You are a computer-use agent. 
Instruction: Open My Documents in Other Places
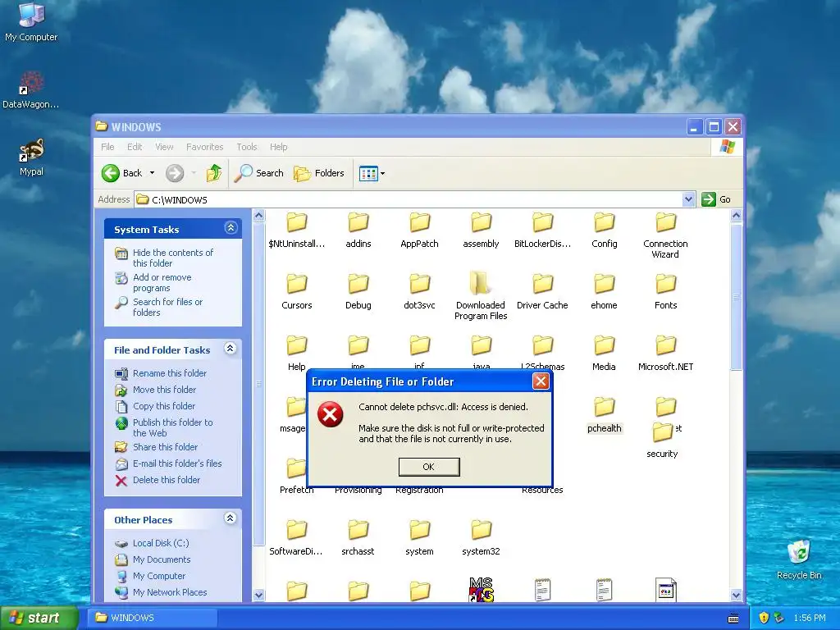pyautogui.click(x=162, y=559)
